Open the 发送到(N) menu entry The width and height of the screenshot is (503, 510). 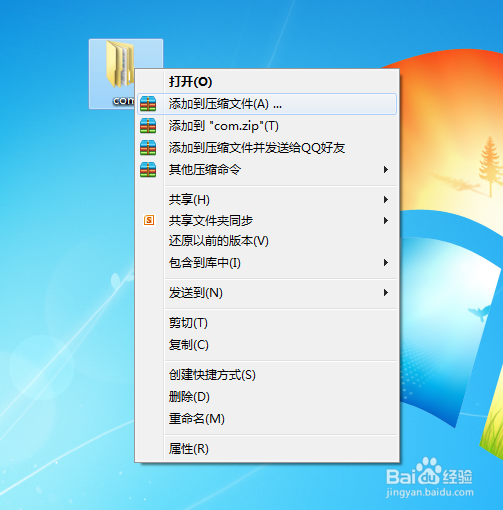tap(267, 293)
